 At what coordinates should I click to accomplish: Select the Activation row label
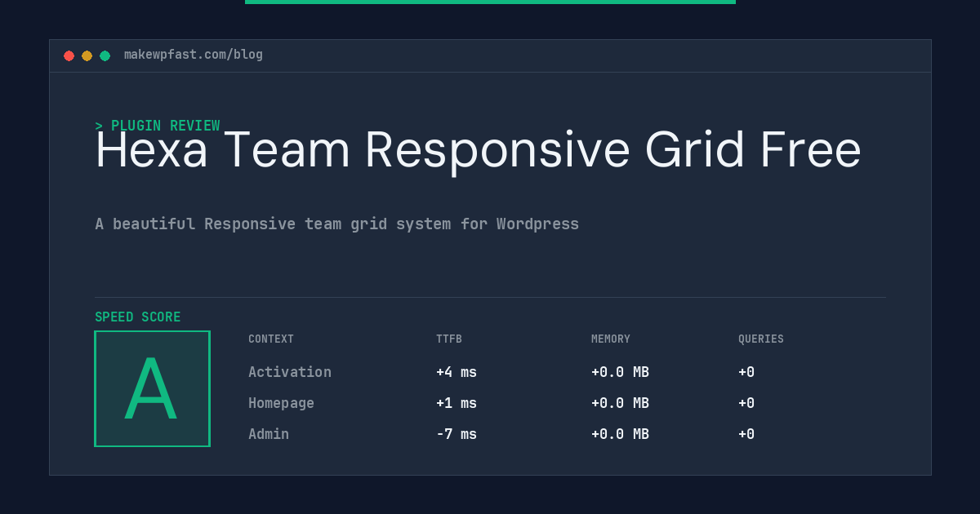click(x=290, y=372)
